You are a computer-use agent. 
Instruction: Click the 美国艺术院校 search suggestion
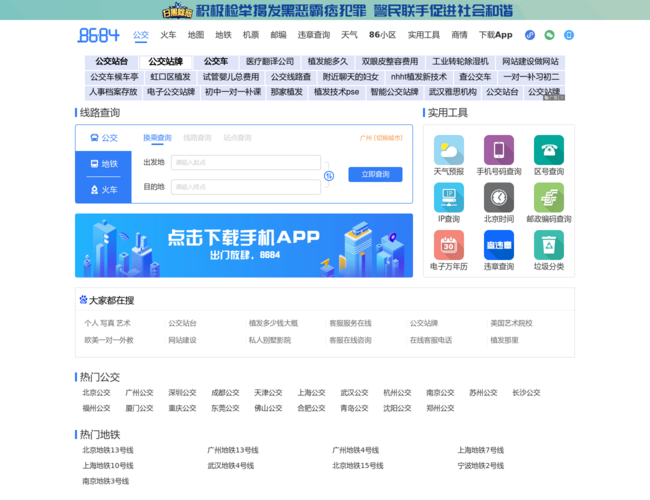[511, 323]
